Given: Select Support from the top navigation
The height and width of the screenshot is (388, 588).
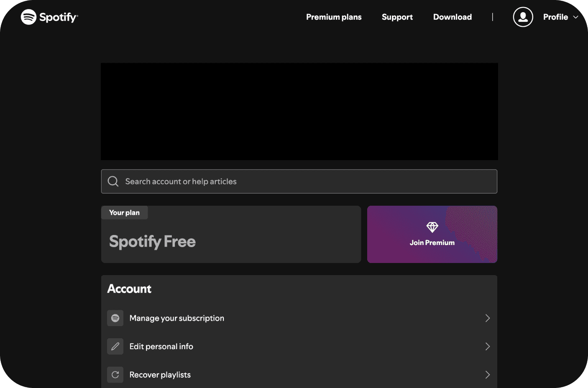Looking at the screenshot, I should [397, 17].
